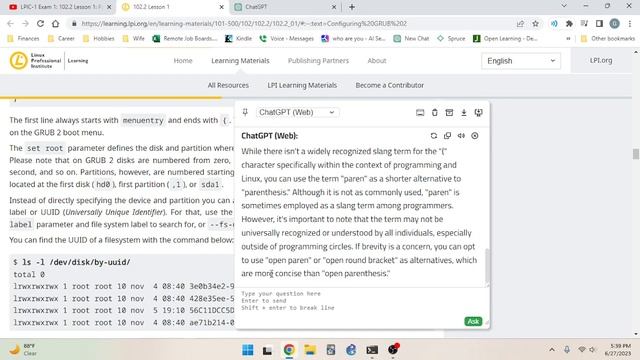Click the Linux Professional Institute logo
This screenshot has height=360, width=640.
[x=49, y=61]
